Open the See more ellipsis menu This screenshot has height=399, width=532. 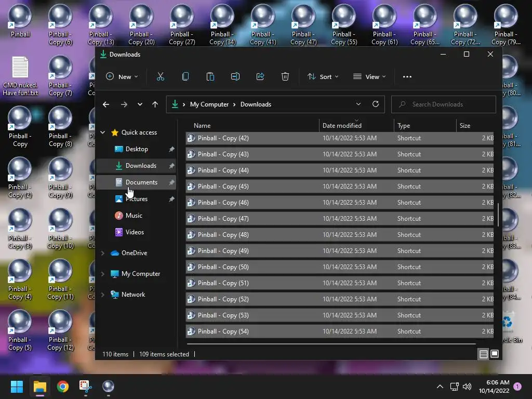pos(407,77)
